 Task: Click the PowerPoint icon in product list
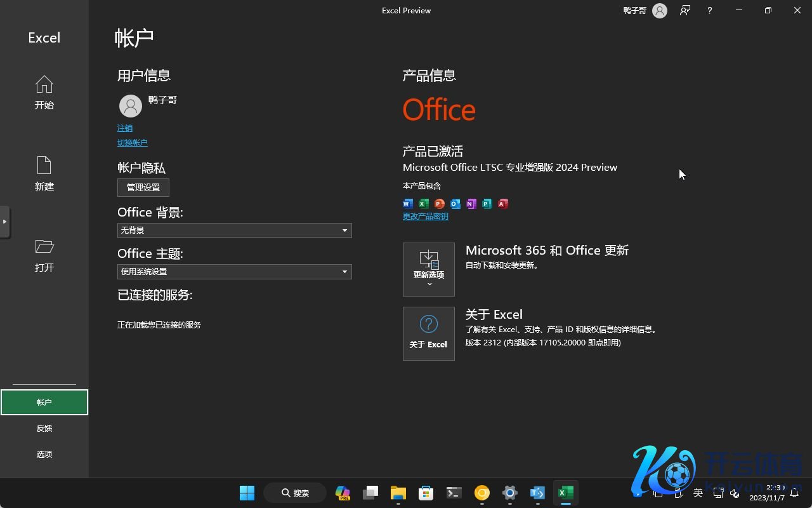(x=440, y=203)
